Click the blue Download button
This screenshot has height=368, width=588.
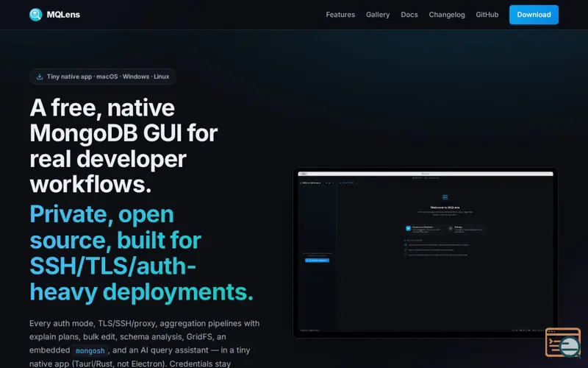coord(534,15)
